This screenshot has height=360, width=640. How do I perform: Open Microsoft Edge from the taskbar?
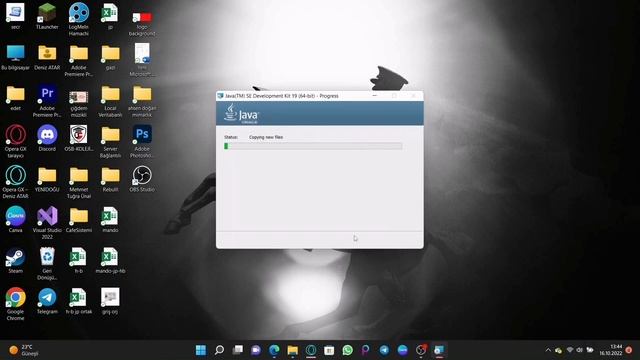click(274, 350)
